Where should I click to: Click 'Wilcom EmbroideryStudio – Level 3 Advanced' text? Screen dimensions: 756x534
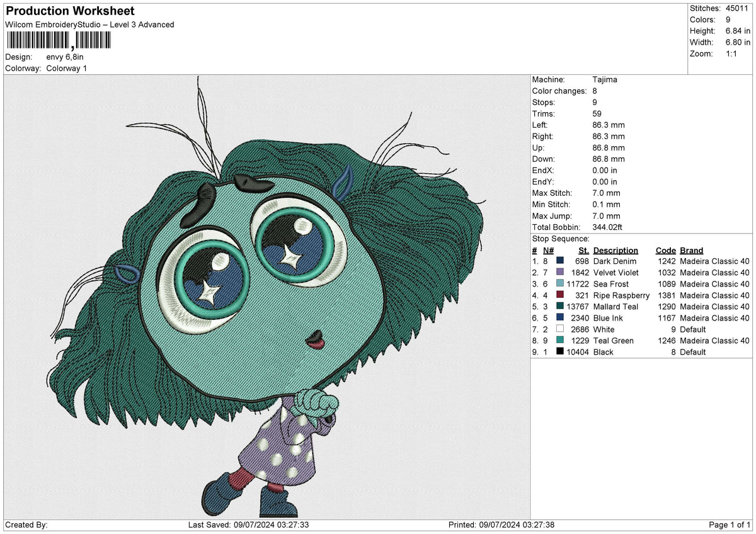[x=89, y=25]
